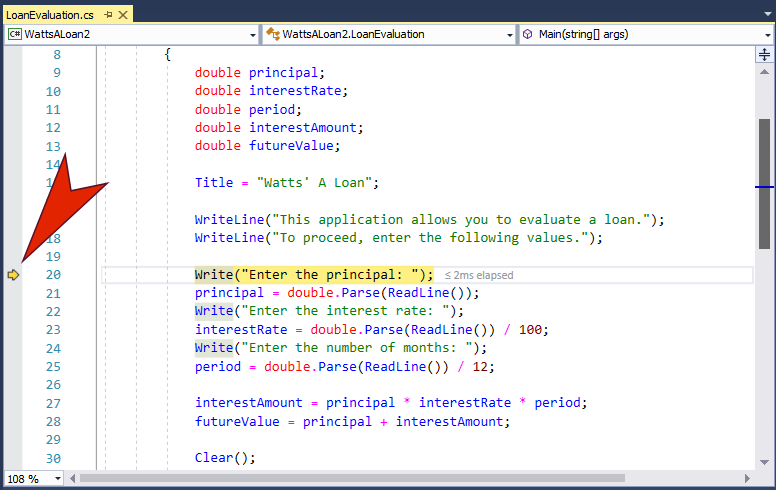Pin the LoanEvaluation.cs tab
776x490 pixels.
pyautogui.click(x=108, y=15)
